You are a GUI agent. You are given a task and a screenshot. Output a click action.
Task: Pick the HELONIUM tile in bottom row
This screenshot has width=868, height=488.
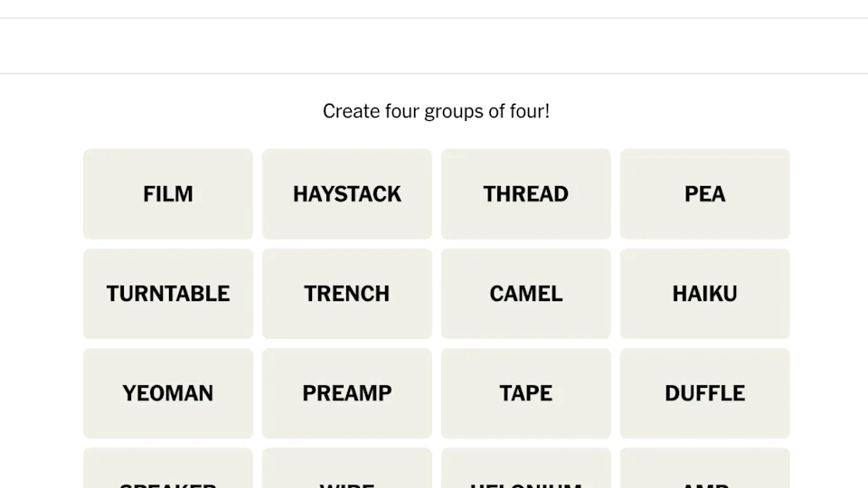526,470
